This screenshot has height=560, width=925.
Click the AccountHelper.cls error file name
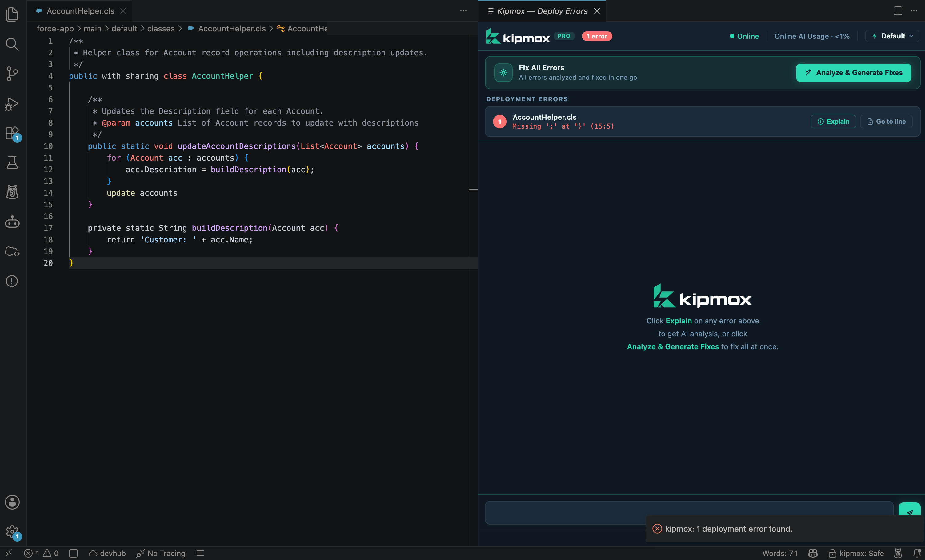tap(544, 117)
